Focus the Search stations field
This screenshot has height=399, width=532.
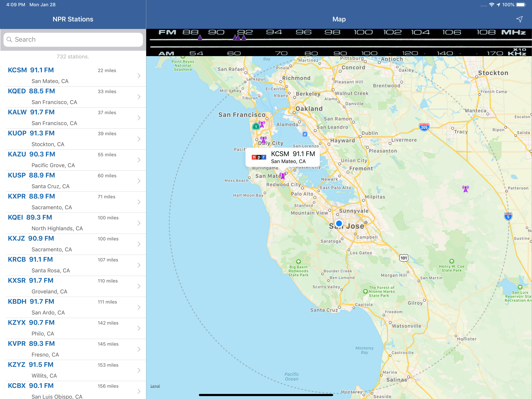pyautogui.click(x=73, y=40)
